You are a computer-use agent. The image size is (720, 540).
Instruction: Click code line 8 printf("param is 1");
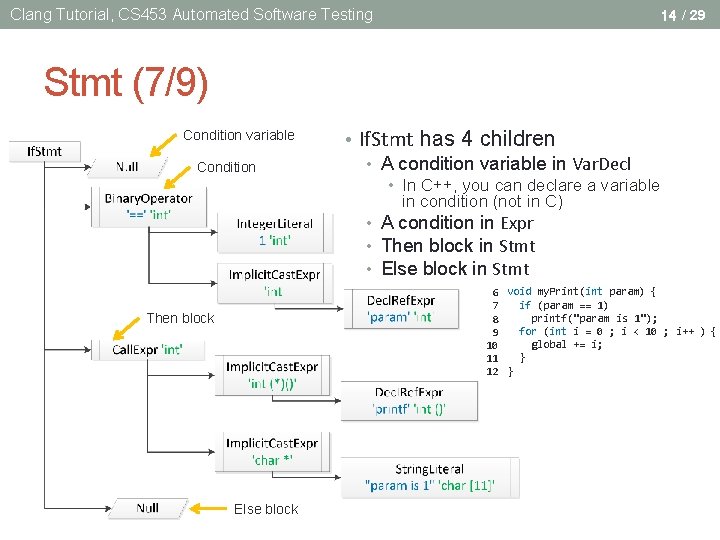tap(594, 318)
